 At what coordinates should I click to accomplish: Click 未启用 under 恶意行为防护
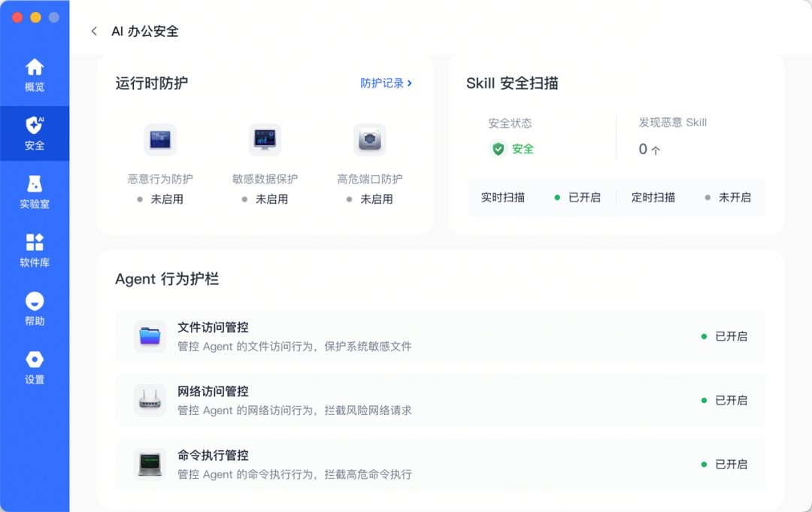click(x=160, y=199)
